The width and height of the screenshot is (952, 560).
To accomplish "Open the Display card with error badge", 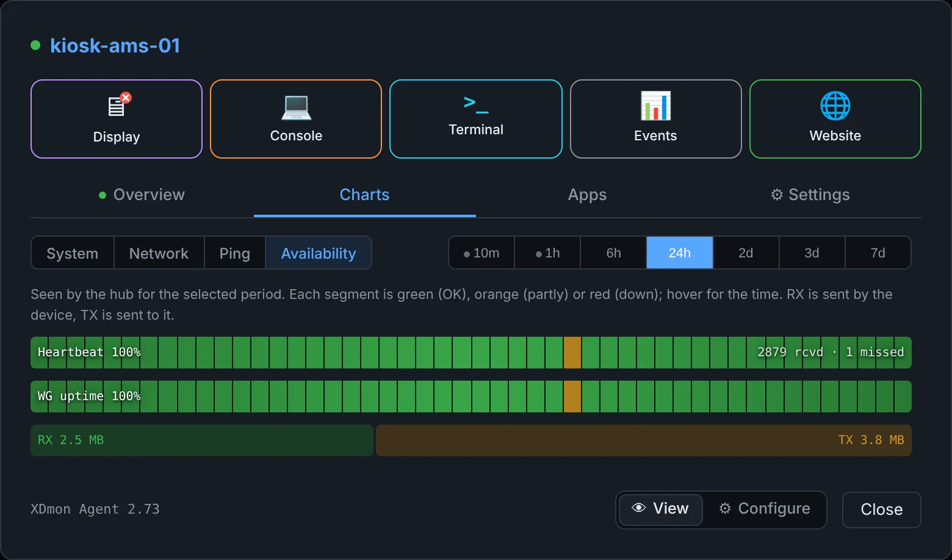I will 117,119.
